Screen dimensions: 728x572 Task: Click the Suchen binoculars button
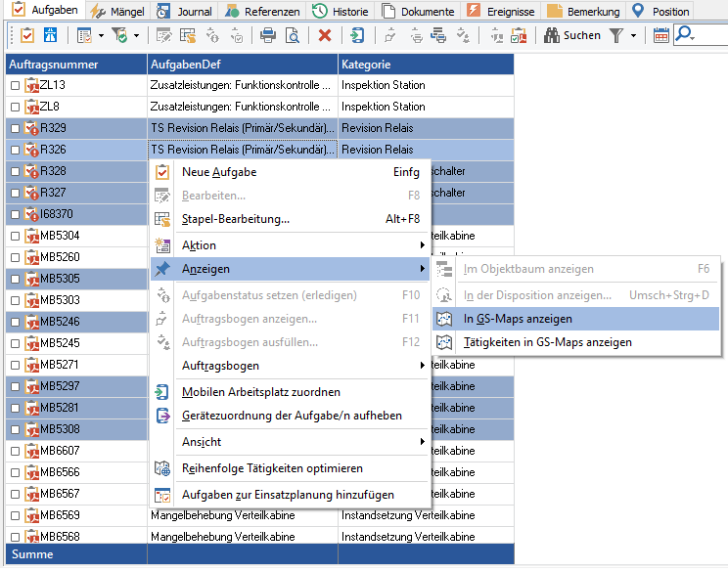[x=572, y=35]
